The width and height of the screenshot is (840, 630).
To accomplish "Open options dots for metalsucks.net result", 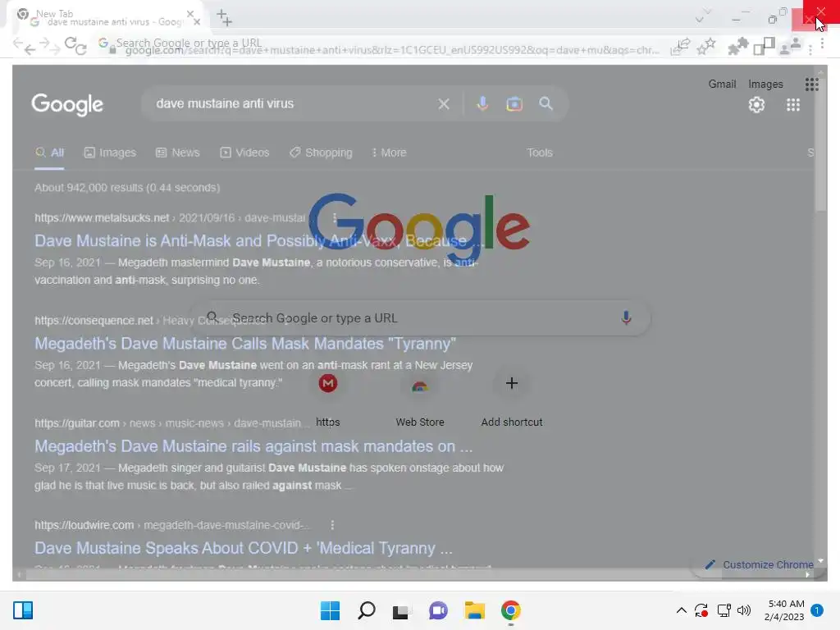I will tap(335, 217).
